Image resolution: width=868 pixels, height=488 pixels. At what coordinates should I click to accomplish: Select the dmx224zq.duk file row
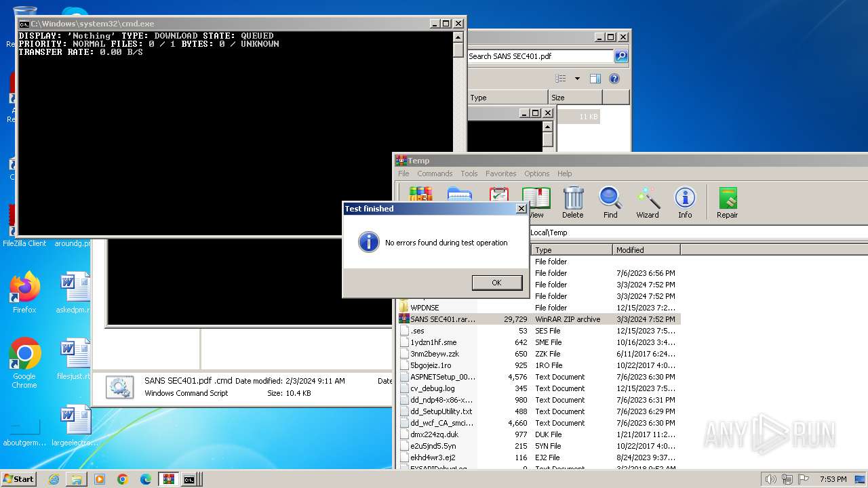[x=538, y=434]
